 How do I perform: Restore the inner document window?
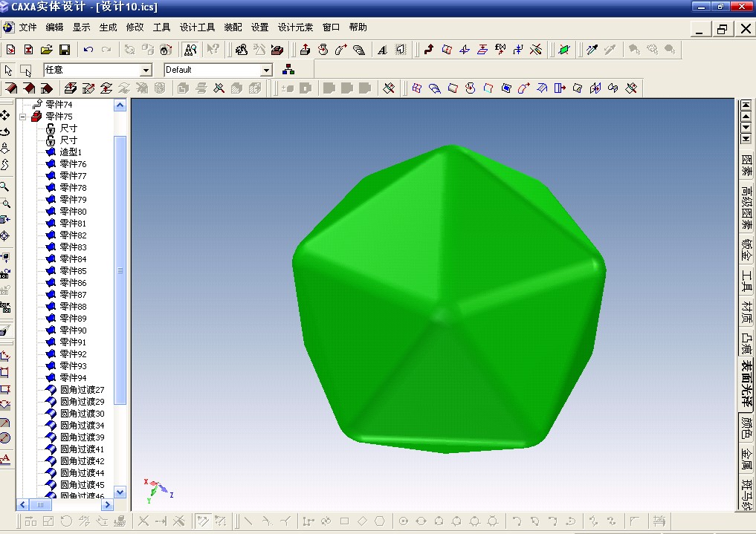tap(722, 29)
